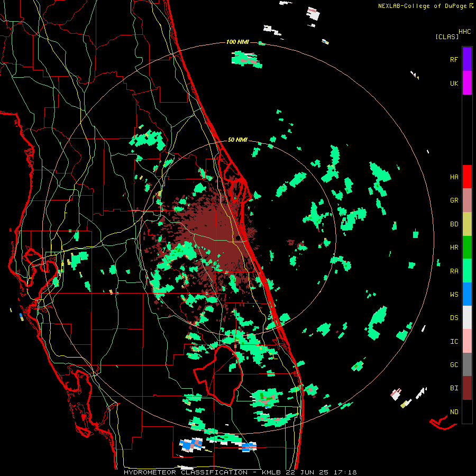
Task: Click the BD yellow legend swatch
Action: [467, 224]
